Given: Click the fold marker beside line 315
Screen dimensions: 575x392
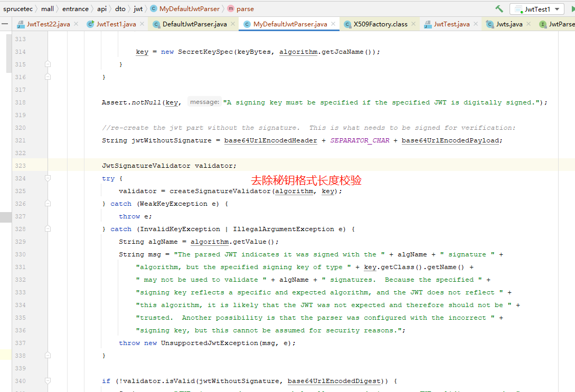Looking at the screenshot, I should tap(48, 64).
